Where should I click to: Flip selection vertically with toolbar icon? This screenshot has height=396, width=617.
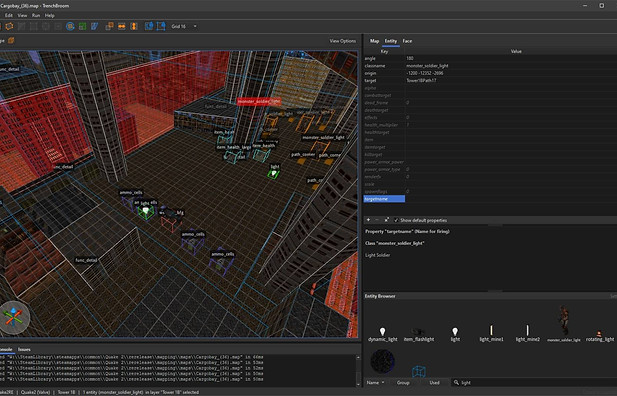coord(134,26)
